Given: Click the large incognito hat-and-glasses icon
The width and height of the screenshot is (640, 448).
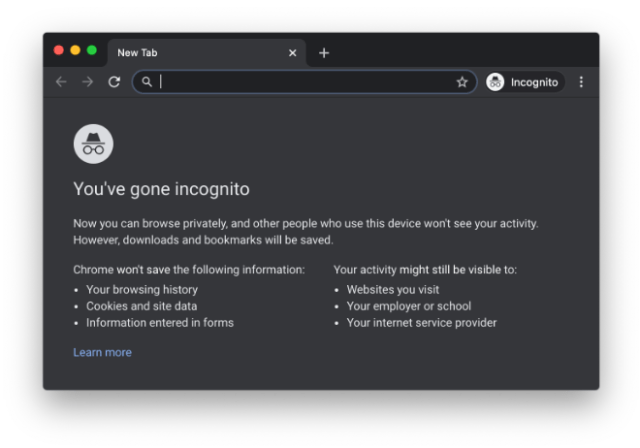Looking at the screenshot, I should pos(93,144).
